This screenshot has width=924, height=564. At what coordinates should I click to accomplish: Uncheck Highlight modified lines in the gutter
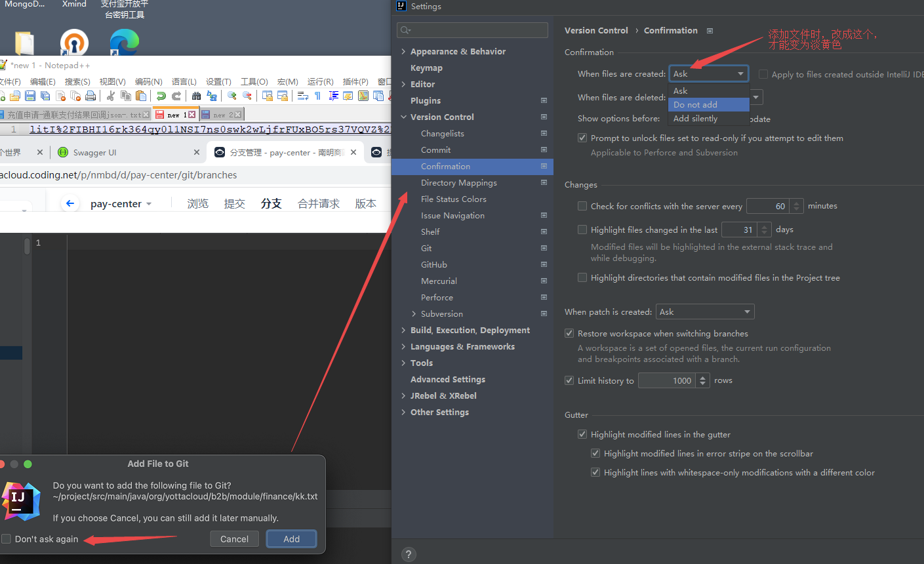pos(582,434)
